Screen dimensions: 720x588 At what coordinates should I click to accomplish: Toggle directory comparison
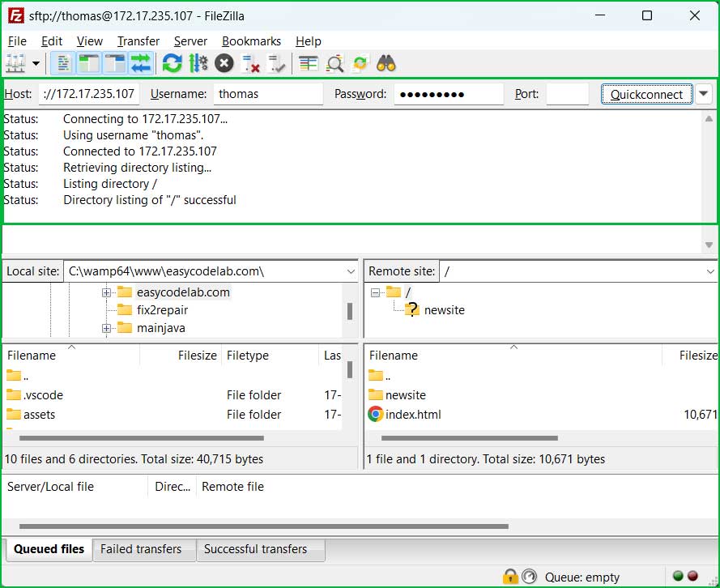(334, 63)
